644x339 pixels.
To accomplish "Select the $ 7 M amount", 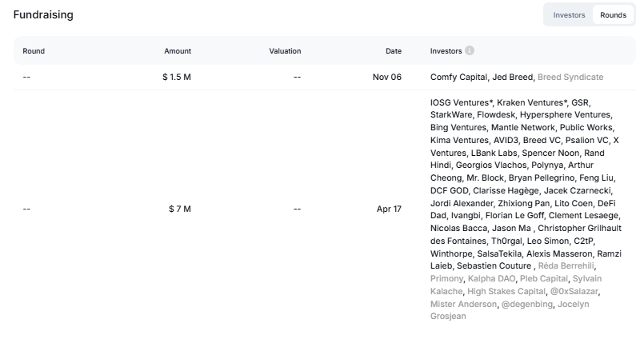I will 180,209.
